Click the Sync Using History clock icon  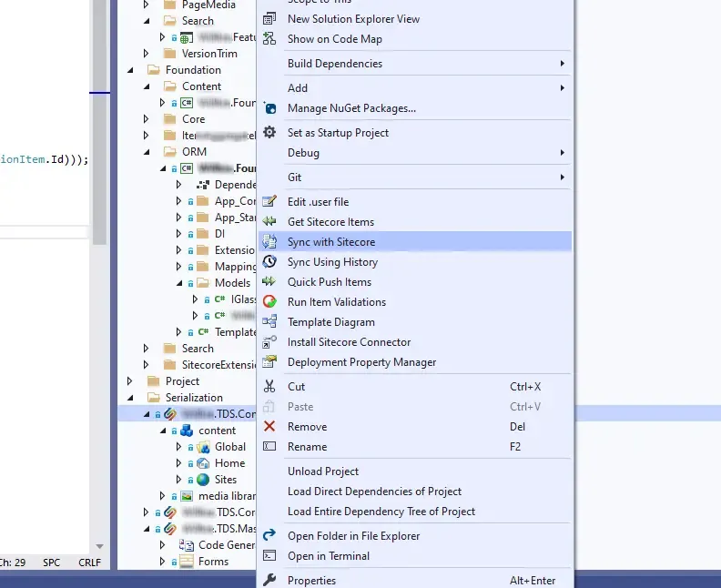pyautogui.click(x=269, y=261)
